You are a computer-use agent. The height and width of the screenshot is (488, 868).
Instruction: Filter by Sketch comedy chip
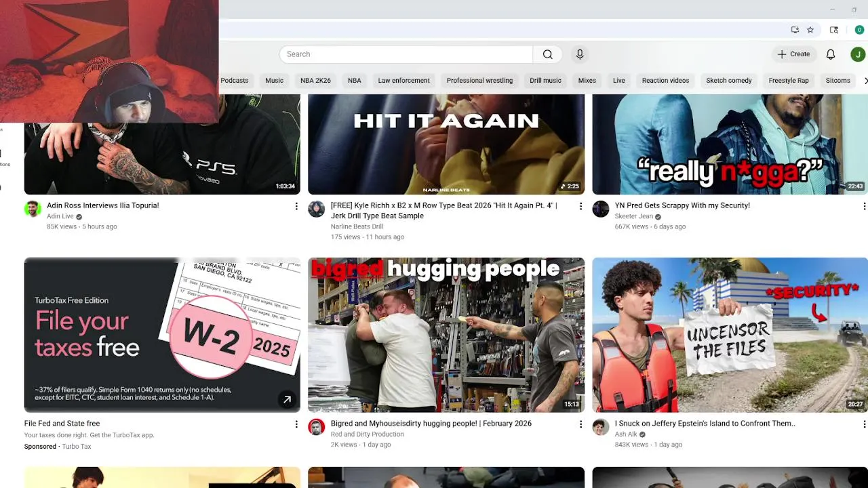tap(729, 81)
